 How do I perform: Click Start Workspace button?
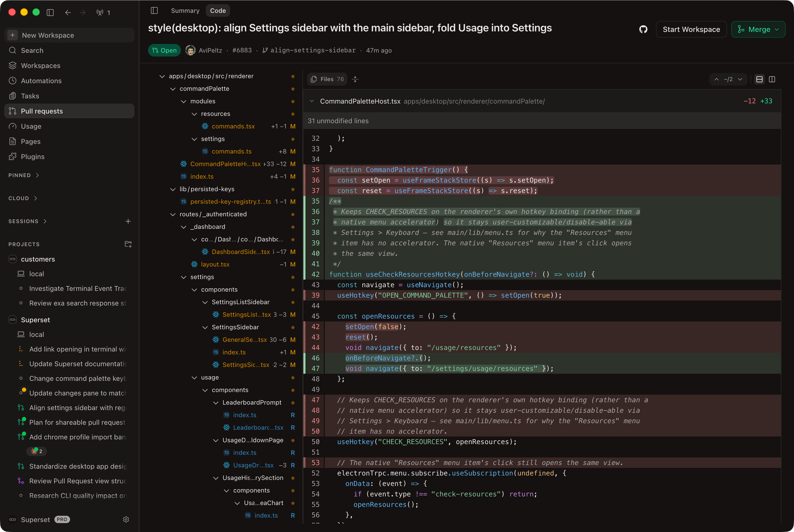coord(691,29)
